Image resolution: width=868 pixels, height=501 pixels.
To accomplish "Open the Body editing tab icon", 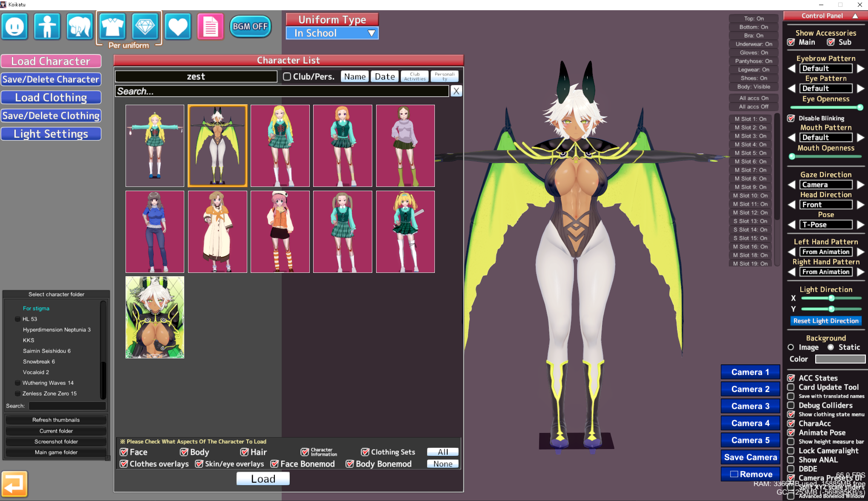I will [x=47, y=26].
